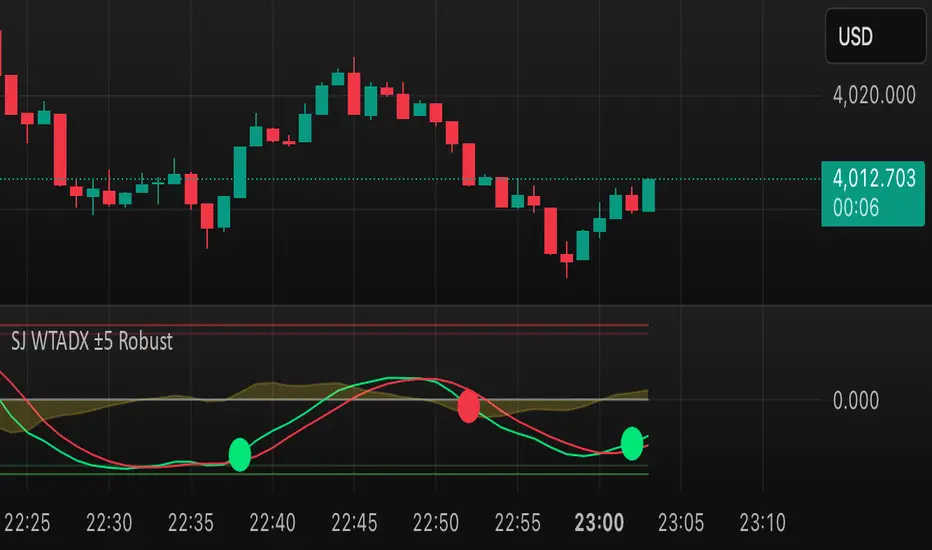Click the green signal dot near 23:02
Image resolution: width=932 pixels, height=550 pixels.
[632, 444]
